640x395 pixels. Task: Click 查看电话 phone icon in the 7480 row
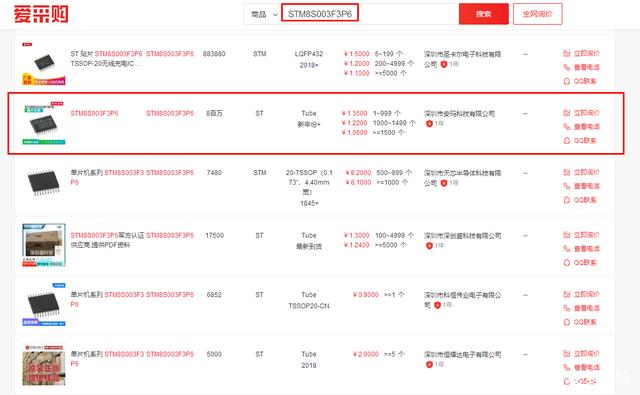[x=567, y=186]
